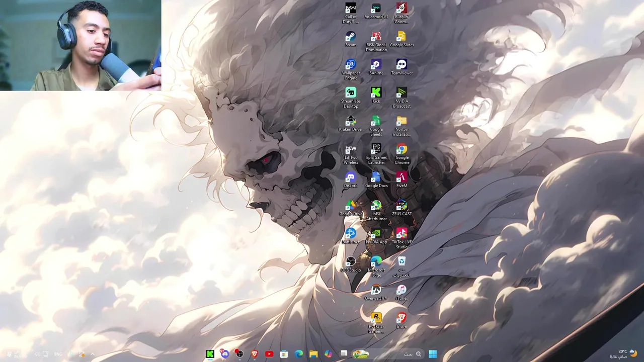Launch TikTok LIVE Studio from desktop
Image resolution: width=644 pixels, height=362 pixels.
(x=401, y=239)
